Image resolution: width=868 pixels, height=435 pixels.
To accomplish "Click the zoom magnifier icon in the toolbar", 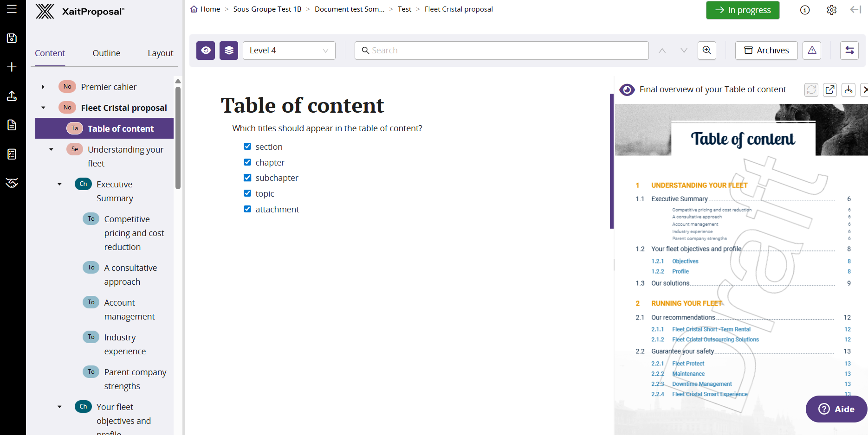I will click(x=706, y=50).
